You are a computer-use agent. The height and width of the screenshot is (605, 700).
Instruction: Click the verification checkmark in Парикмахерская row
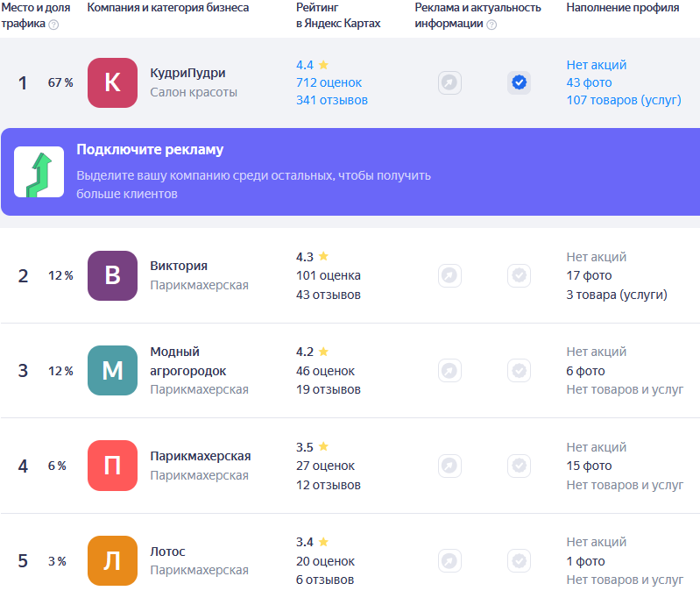pos(519,466)
